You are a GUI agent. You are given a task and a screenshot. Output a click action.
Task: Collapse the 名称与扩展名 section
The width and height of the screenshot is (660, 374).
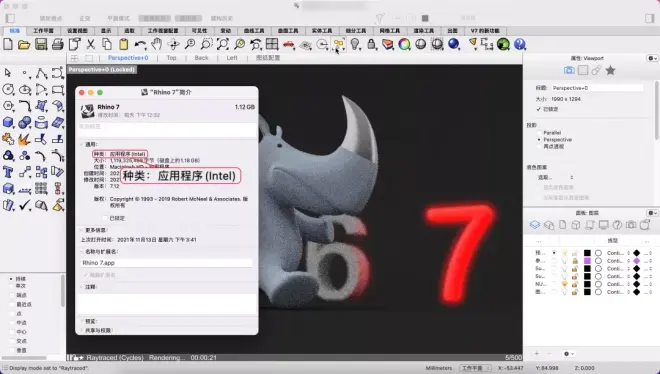tap(82, 251)
